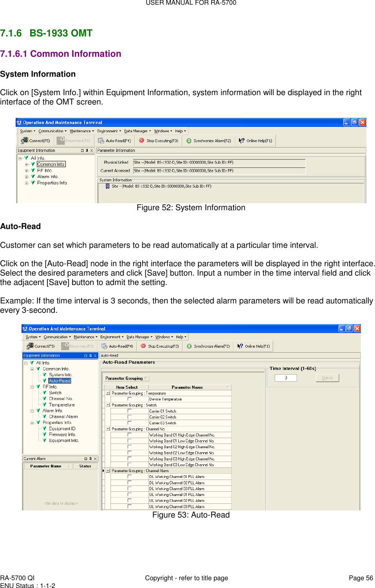Click Disconnect(F6) in Figure 53 window toolbar

[78, 346]
